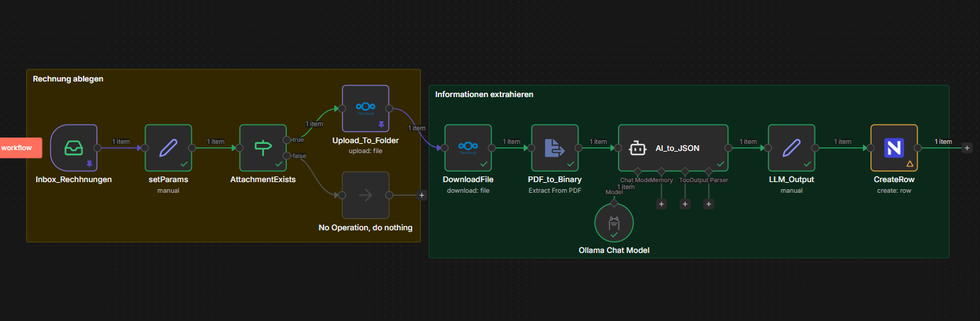This screenshot has height=321, width=980.
Task: Select the Inbox_Rechnungen email trigger node
Action: pyautogui.click(x=73, y=147)
